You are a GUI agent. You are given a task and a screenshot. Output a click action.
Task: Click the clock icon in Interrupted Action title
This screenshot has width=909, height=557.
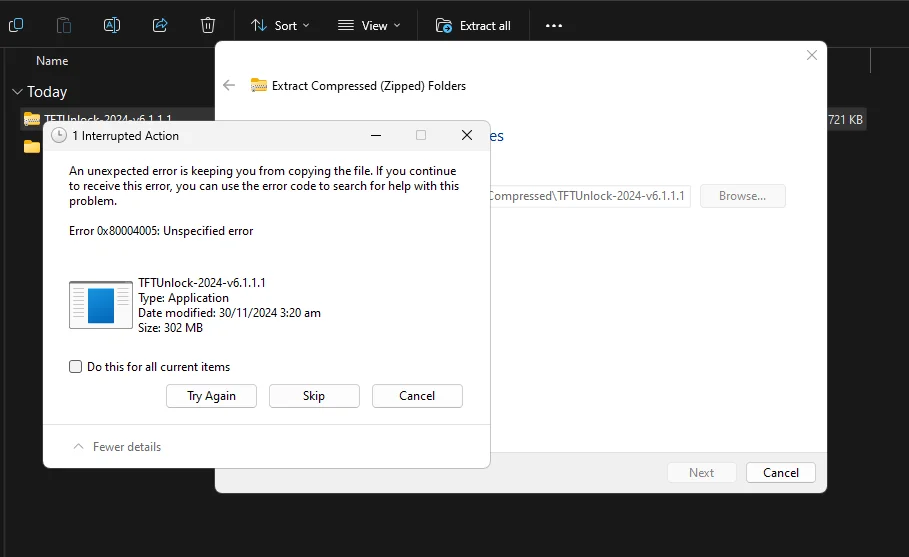point(59,136)
